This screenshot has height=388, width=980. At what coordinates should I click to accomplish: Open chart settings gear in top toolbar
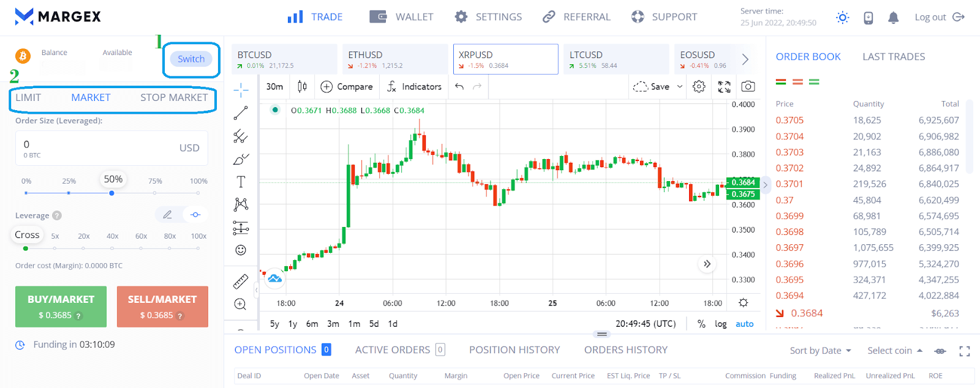point(699,86)
